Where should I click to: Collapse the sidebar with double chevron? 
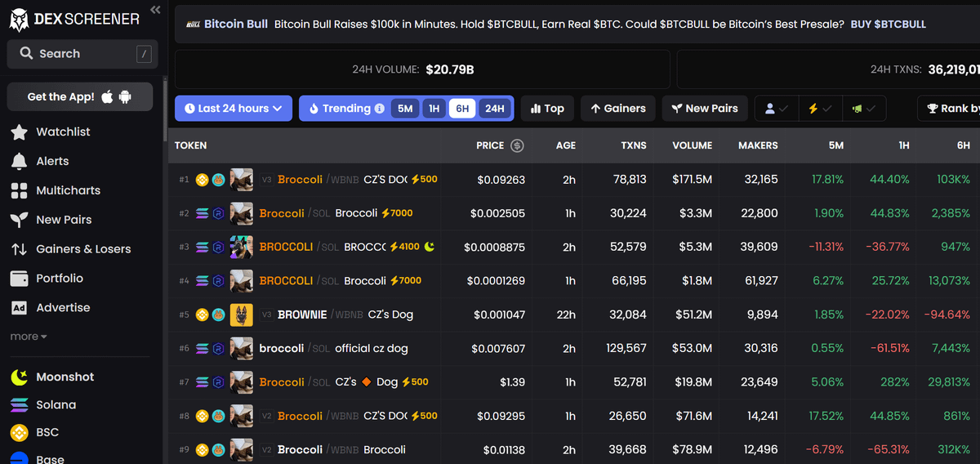tap(155, 10)
